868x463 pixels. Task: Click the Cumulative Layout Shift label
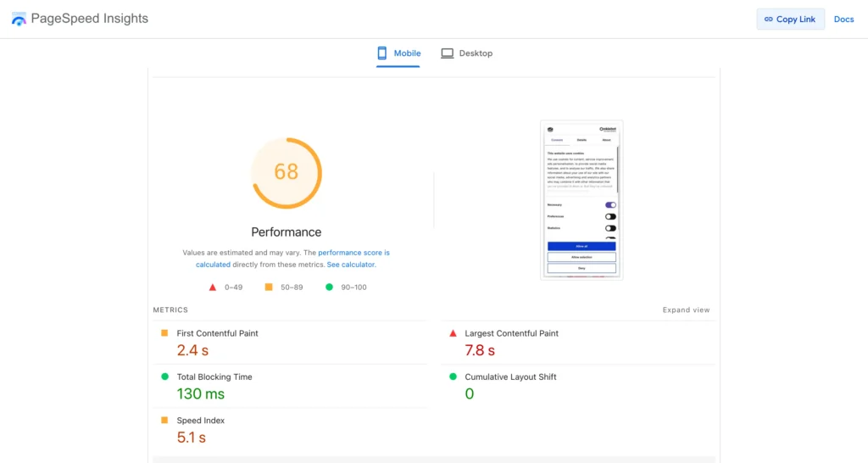point(510,377)
